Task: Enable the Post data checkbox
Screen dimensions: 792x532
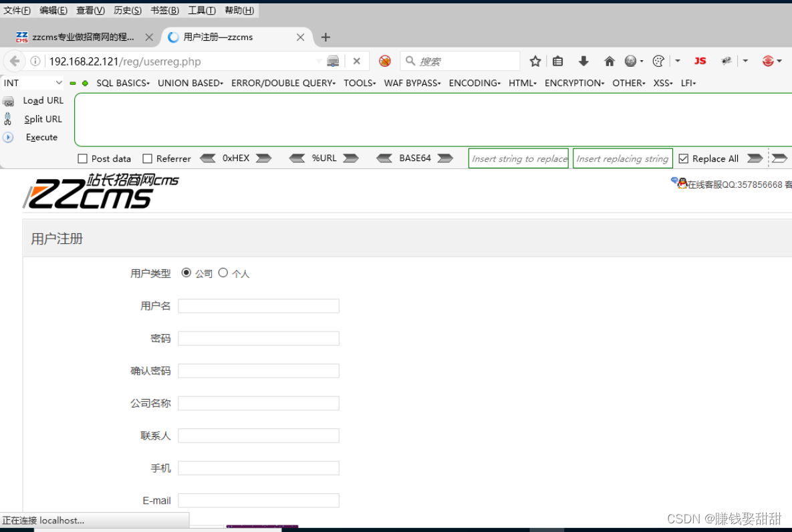Action: [x=82, y=158]
